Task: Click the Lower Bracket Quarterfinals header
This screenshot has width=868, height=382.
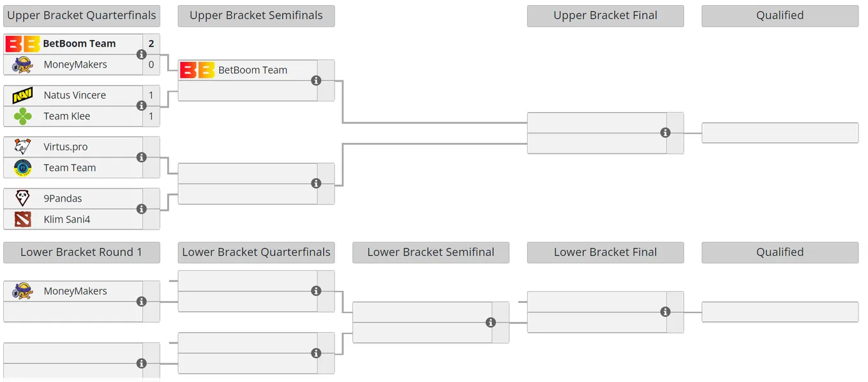Action: pyautogui.click(x=256, y=253)
